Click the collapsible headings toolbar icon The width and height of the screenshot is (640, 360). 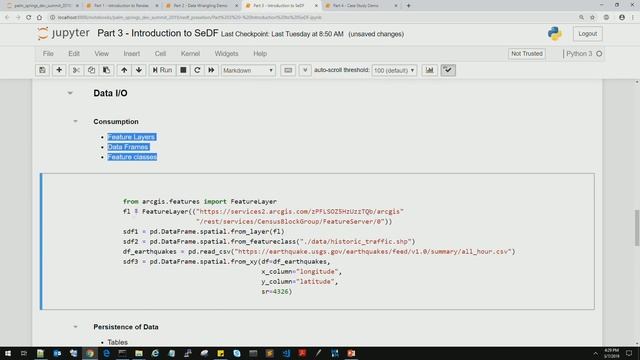point(305,70)
